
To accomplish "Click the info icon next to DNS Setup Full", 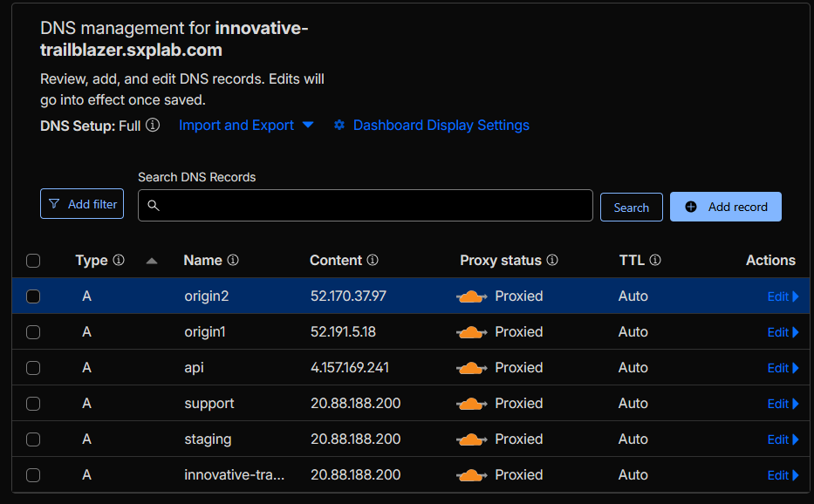I will pos(152,126).
